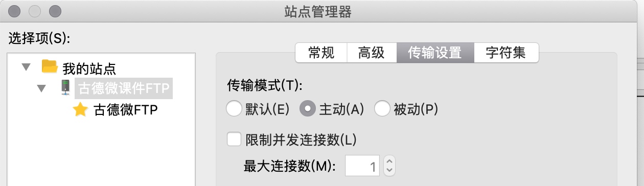The width and height of the screenshot is (644, 186).
Task: Collapse the 我的站点 tree node
Action: (26, 67)
